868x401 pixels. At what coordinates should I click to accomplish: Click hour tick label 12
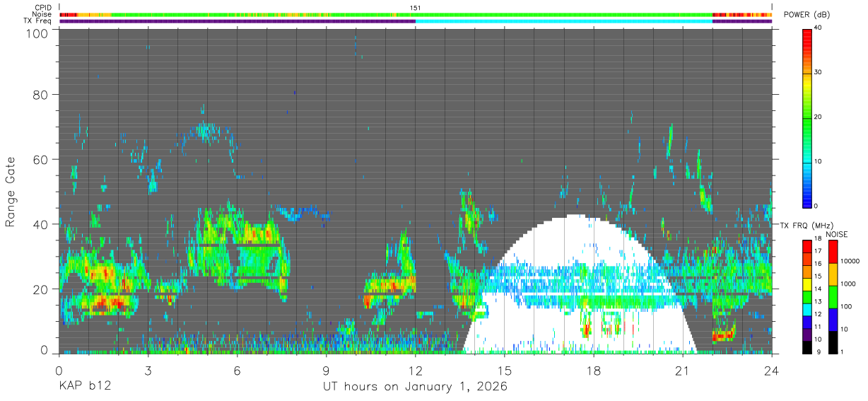coord(416,370)
